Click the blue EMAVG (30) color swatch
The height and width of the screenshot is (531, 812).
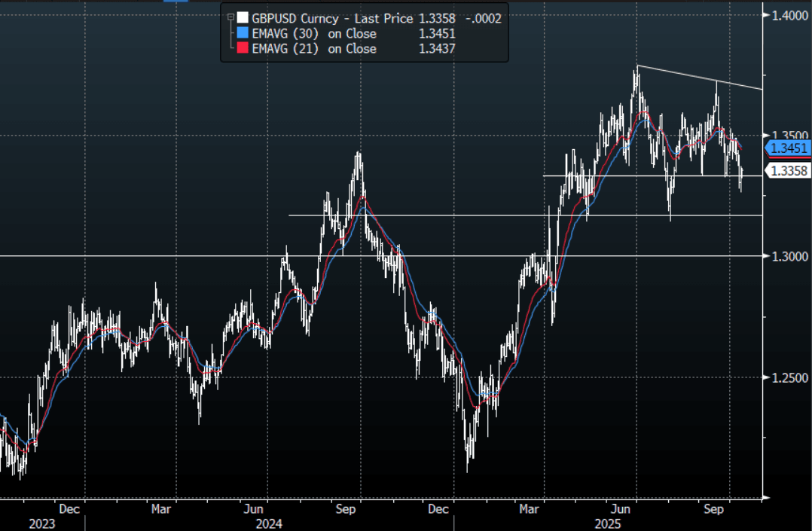[x=242, y=34]
